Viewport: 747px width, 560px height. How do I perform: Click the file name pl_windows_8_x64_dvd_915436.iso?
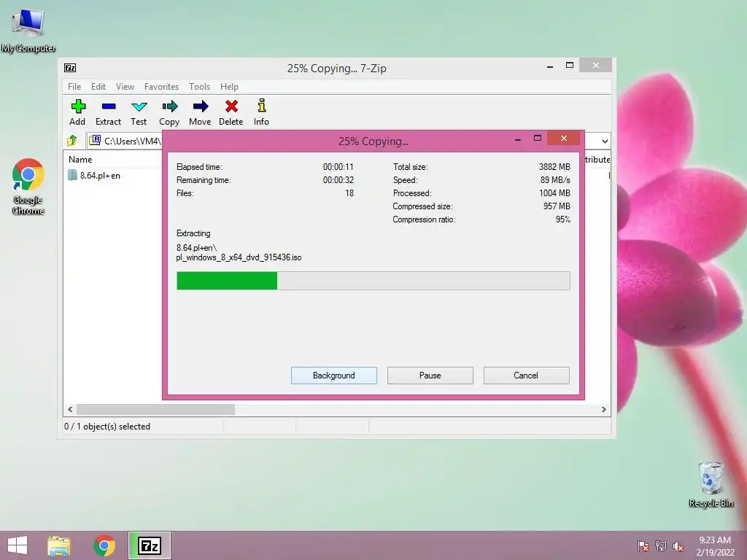(239, 257)
